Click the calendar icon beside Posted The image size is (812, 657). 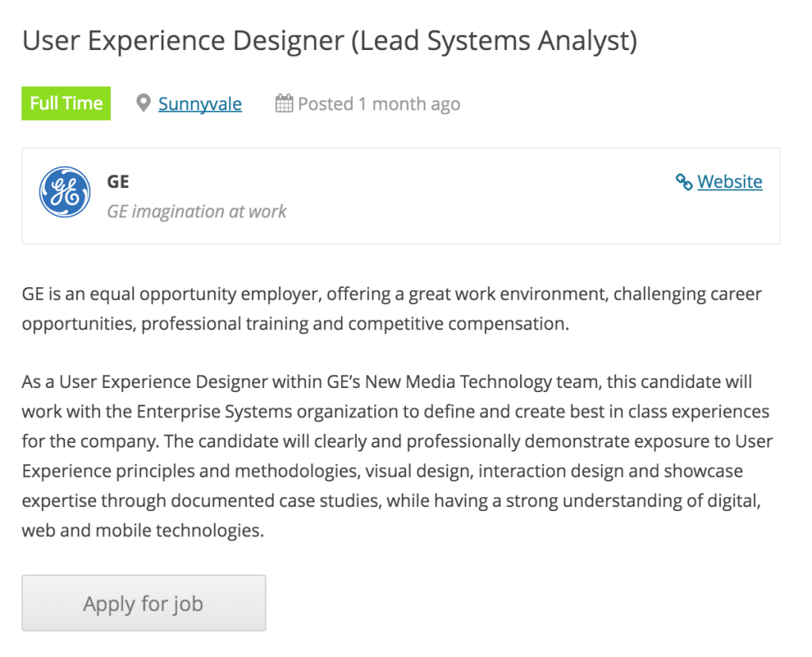point(284,103)
